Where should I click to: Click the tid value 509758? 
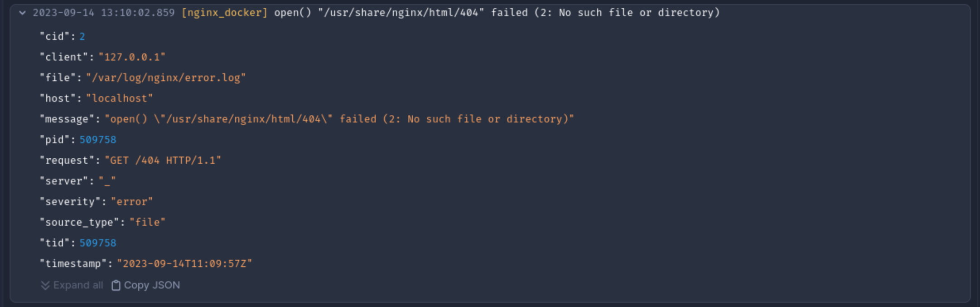point(98,243)
